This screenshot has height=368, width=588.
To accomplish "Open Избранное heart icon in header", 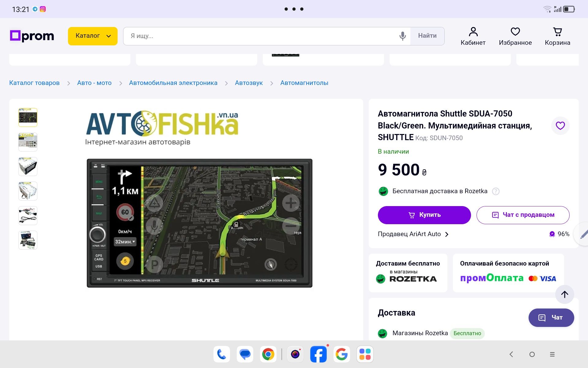I will tap(515, 36).
